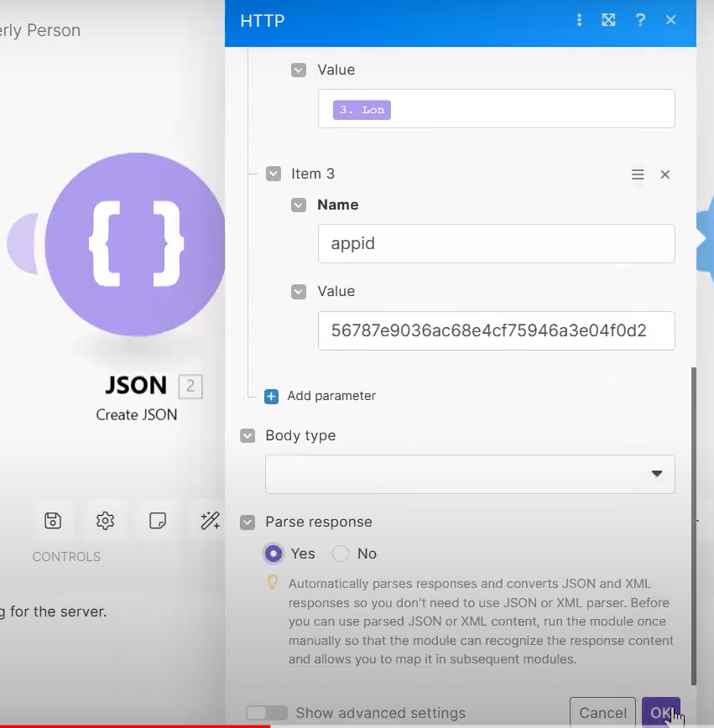Toggle the map arrow beside Body type
This screenshot has height=728, width=714.
pos(248,435)
